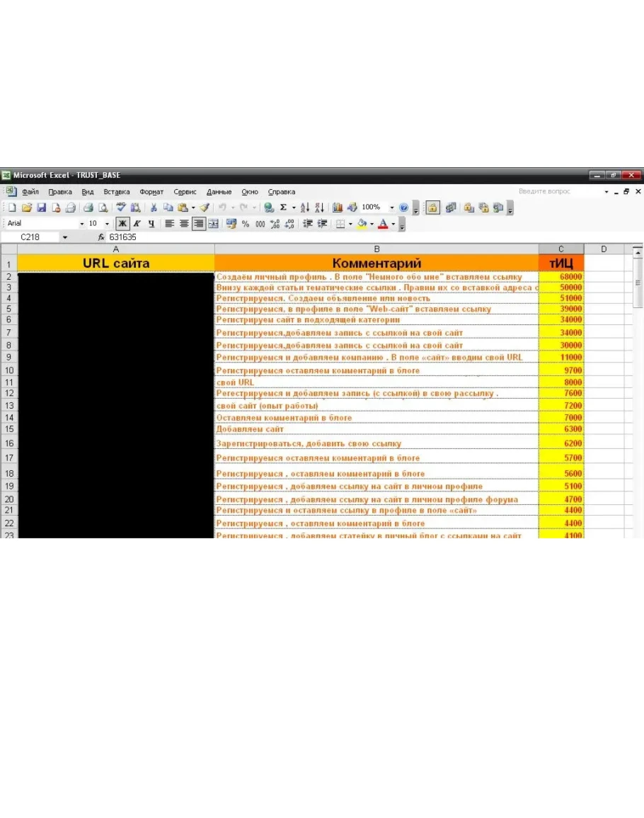Sort ascending with the A-Z icon
Screen dimensions: 644x818
coord(305,208)
